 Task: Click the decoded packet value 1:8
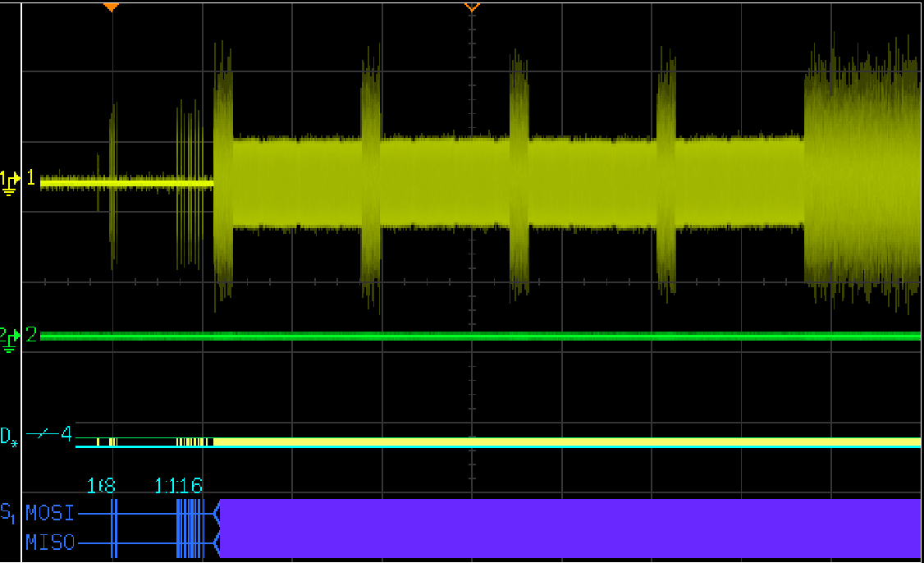point(102,486)
